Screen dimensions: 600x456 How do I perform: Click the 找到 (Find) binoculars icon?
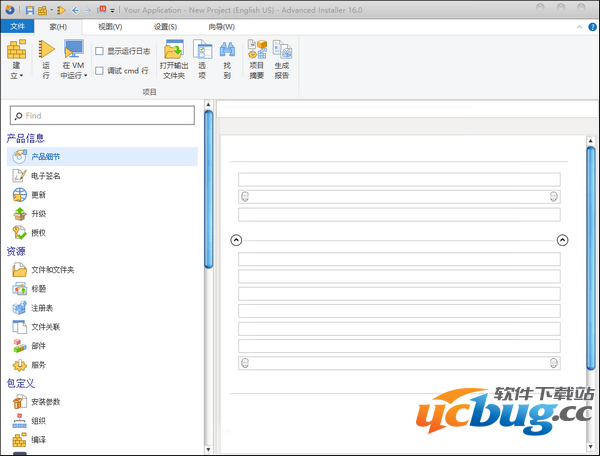(227, 50)
